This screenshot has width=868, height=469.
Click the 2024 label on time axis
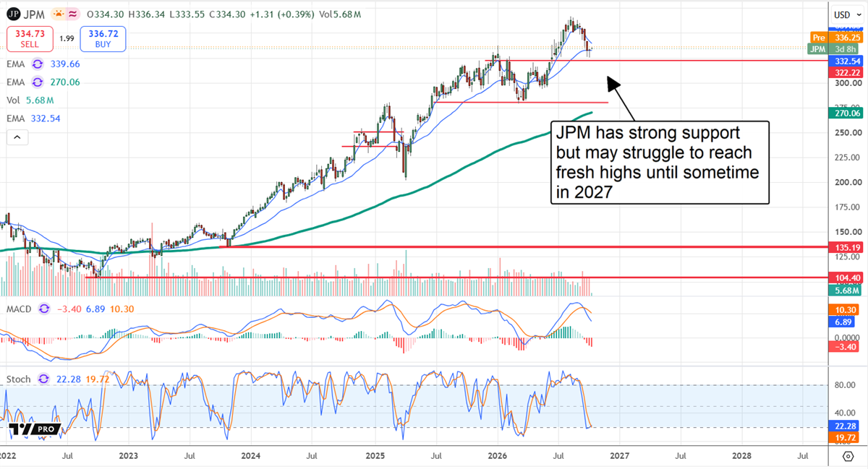[251, 456]
